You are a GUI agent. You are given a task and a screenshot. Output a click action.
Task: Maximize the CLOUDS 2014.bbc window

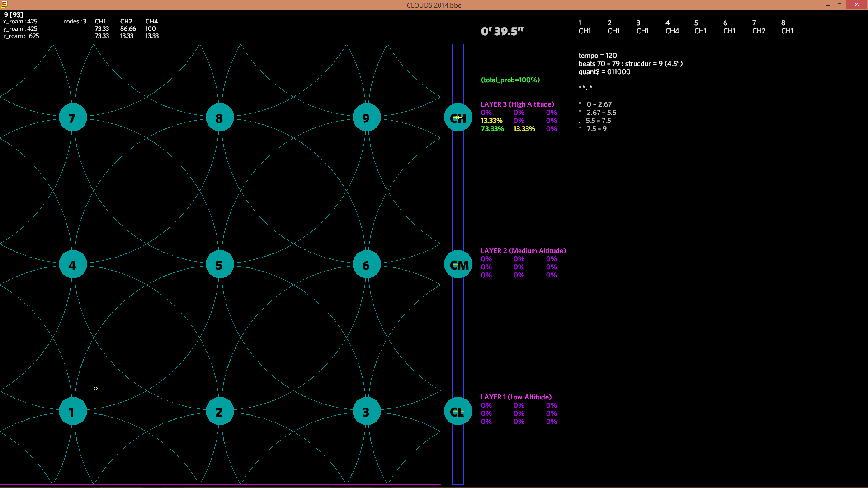coord(840,5)
